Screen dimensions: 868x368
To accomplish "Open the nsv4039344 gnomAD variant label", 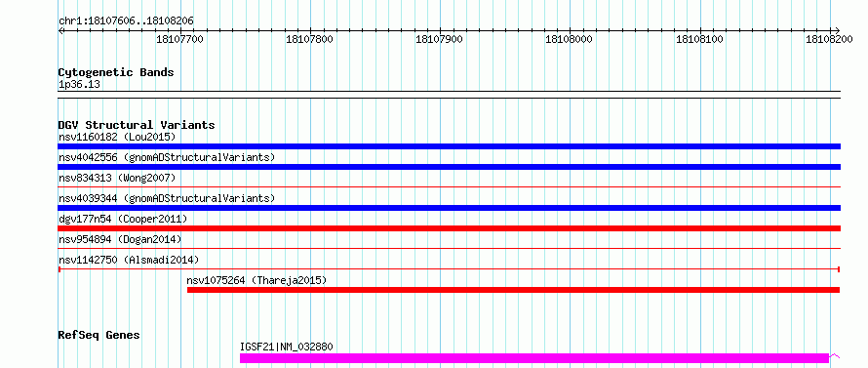I will point(167,198).
